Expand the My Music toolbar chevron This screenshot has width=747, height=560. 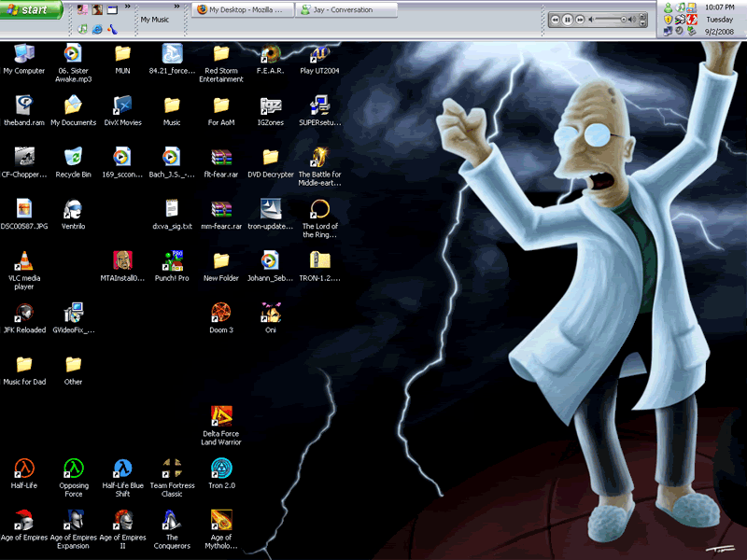point(176,7)
